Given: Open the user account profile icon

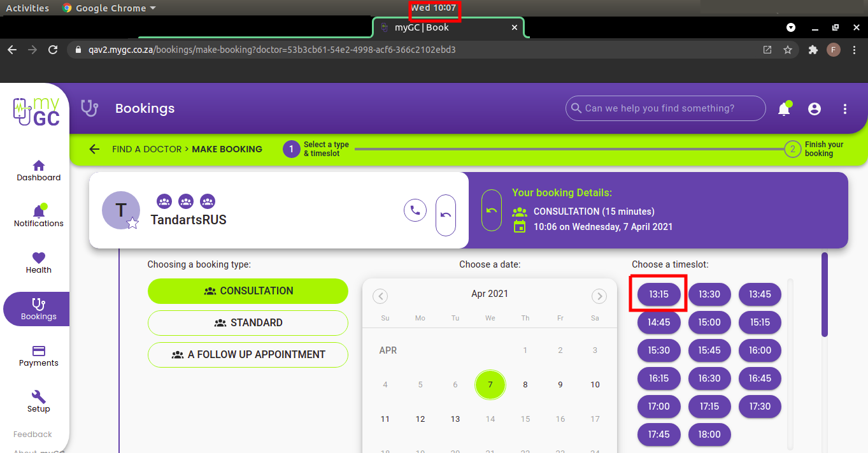Looking at the screenshot, I should point(815,109).
